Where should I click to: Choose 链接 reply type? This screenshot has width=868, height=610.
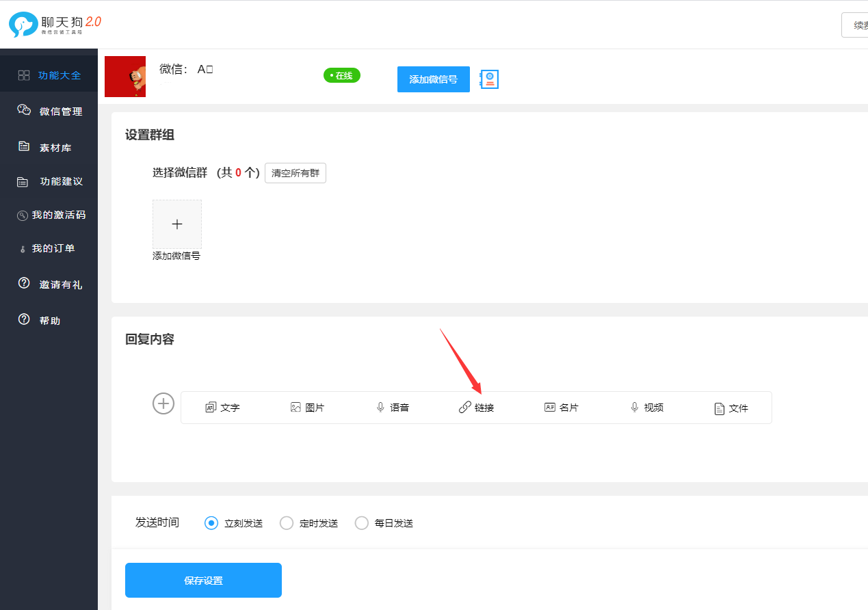tap(477, 408)
